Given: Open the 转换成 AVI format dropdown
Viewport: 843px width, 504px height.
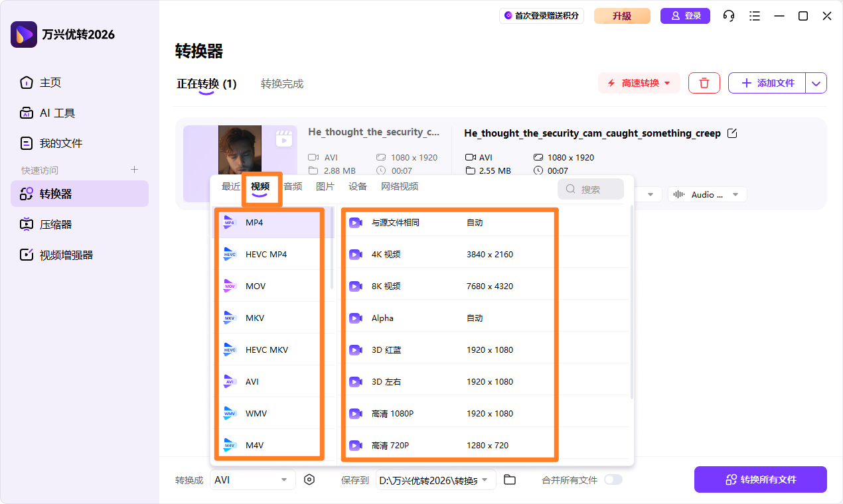Looking at the screenshot, I should 252,479.
